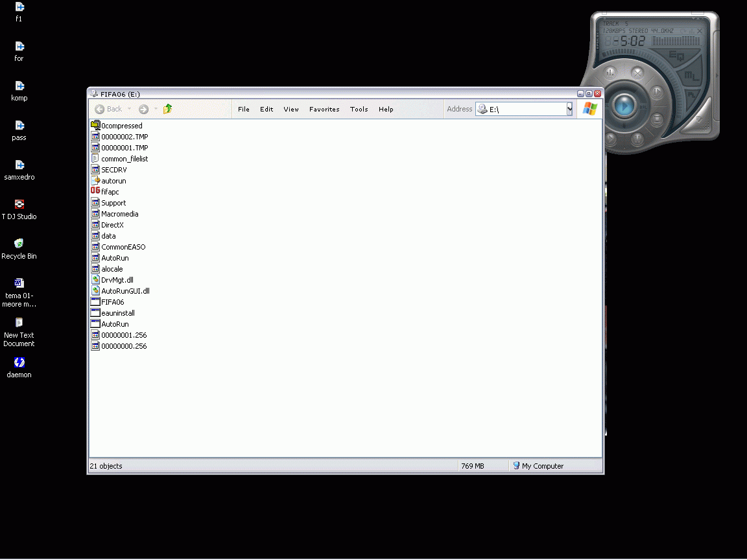Open the Forward history dropdown arrow
The height and width of the screenshot is (560, 747).
[156, 109]
